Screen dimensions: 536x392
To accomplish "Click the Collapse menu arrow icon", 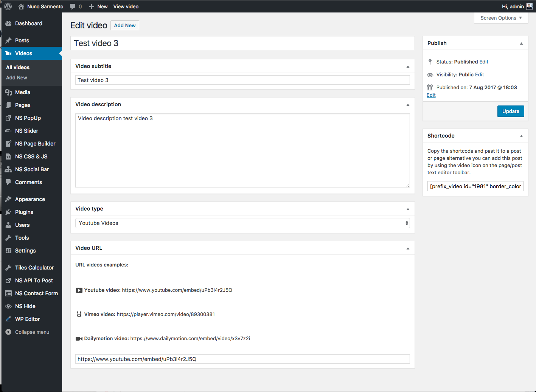I will coord(8,332).
